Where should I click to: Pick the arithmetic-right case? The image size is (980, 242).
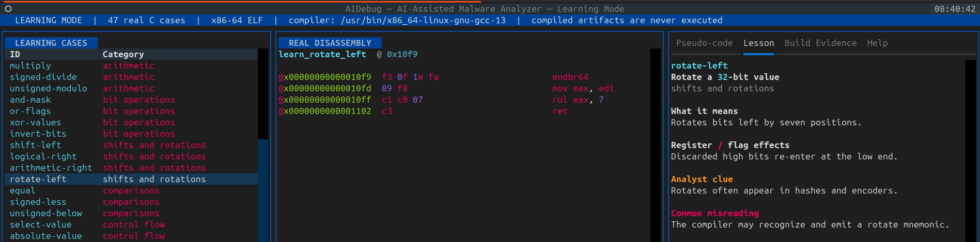pos(131,168)
